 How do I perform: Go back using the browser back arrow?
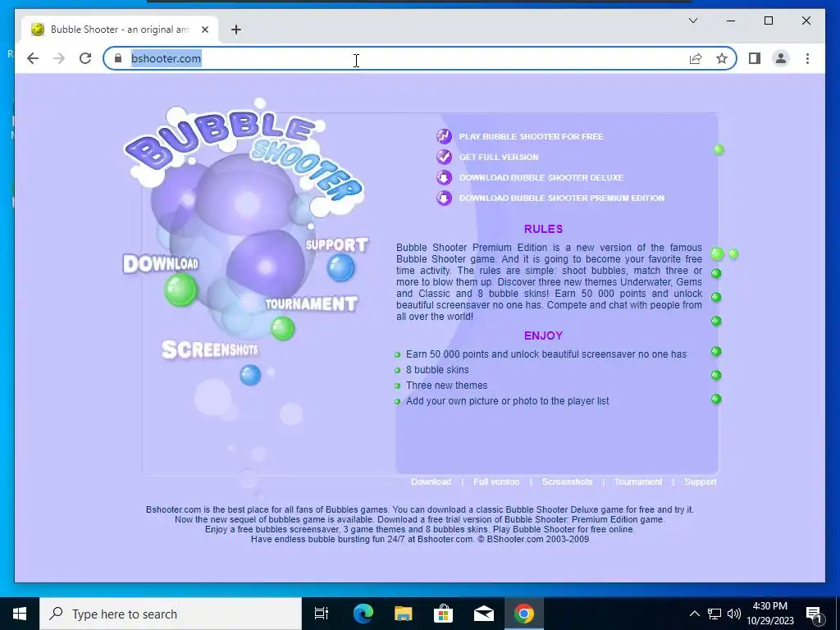click(33, 58)
